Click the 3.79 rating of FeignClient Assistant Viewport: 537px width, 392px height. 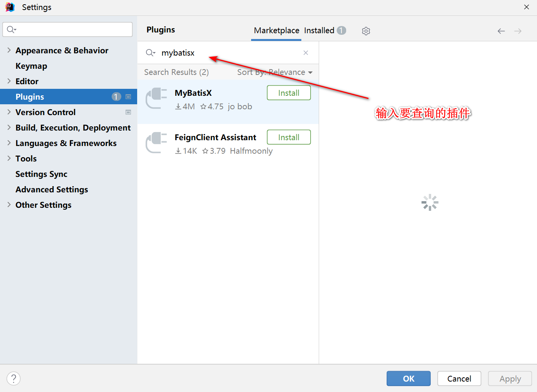214,151
